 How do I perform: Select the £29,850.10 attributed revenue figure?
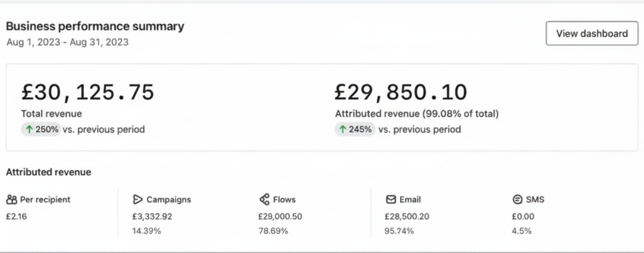[401, 92]
